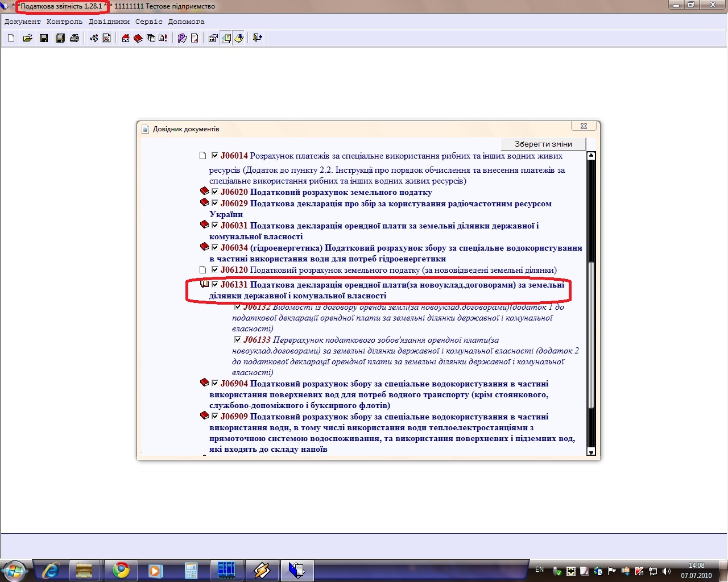Click the red house toolbar icon
Screen dimensions: 728x582
(x=126, y=38)
